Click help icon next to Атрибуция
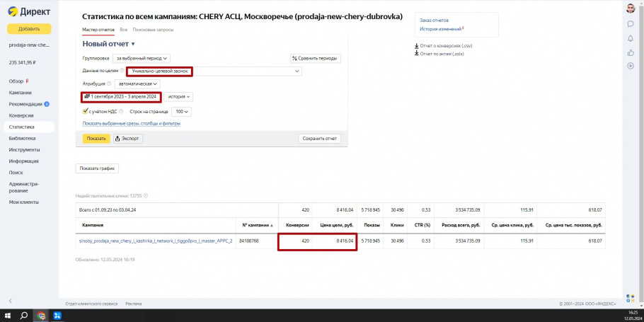The image size is (644, 322). click(109, 84)
